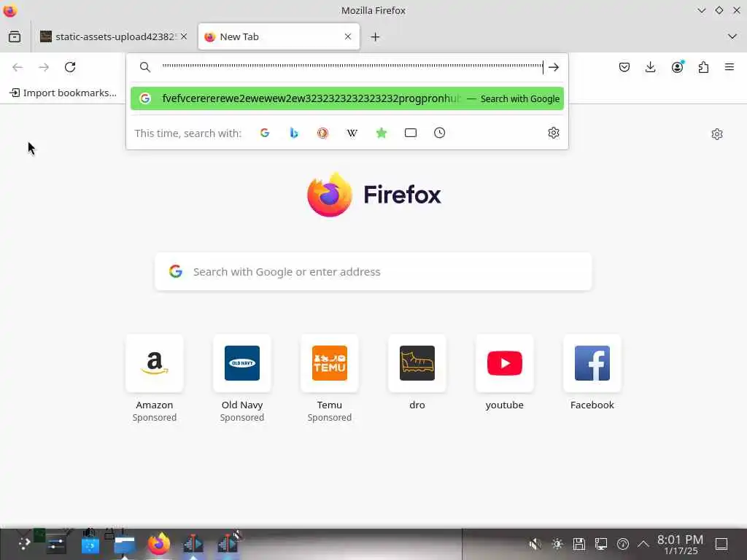Open the removable disk tray icon

tap(578, 544)
